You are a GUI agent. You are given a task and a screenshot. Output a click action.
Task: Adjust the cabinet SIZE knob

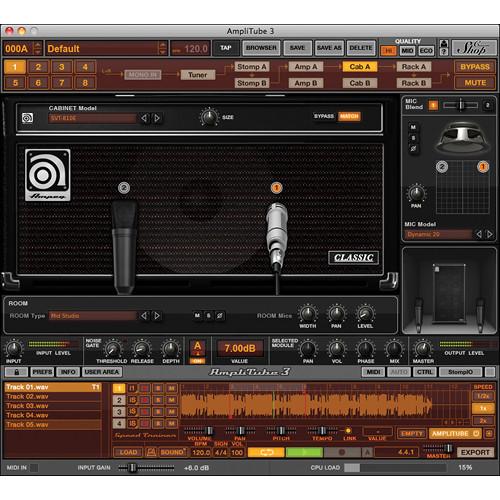point(209,117)
